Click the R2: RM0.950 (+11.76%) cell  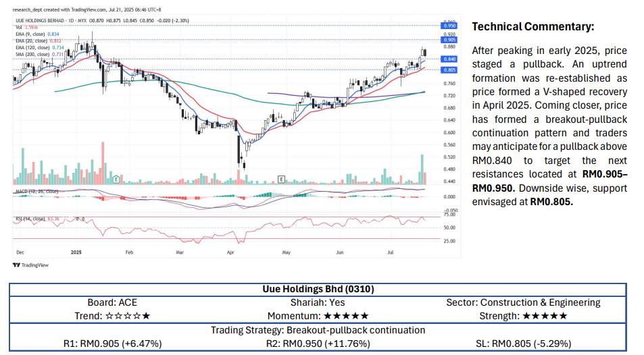[x=318, y=344]
